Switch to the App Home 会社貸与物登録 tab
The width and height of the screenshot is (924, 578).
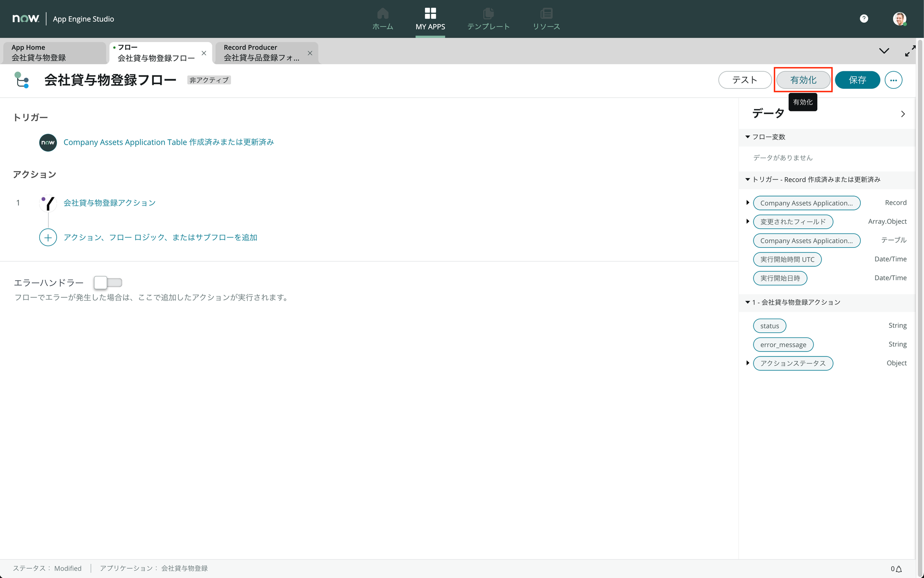coord(55,53)
